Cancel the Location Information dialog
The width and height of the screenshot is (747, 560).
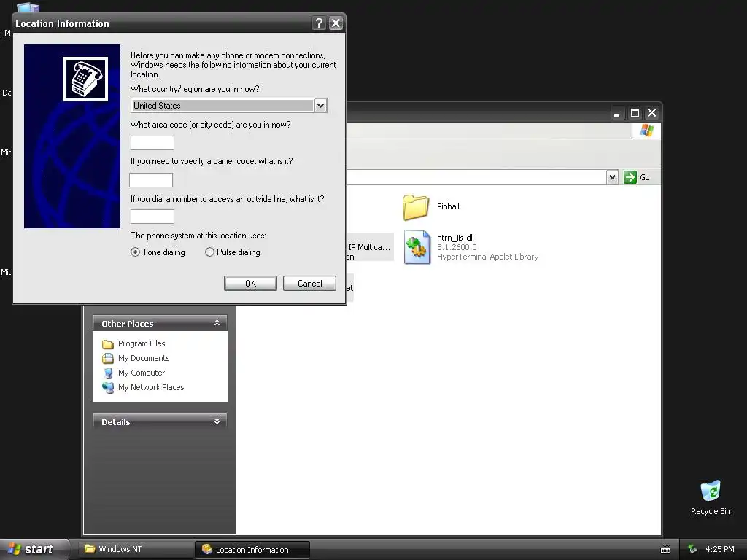coord(309,284)
